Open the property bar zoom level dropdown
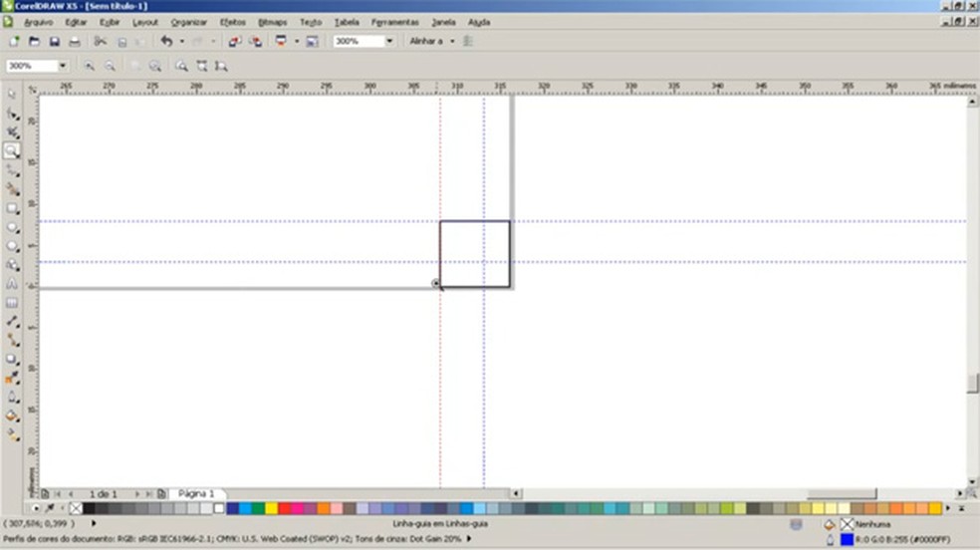This screenshot has width=980, height=550. coord(63,66)
